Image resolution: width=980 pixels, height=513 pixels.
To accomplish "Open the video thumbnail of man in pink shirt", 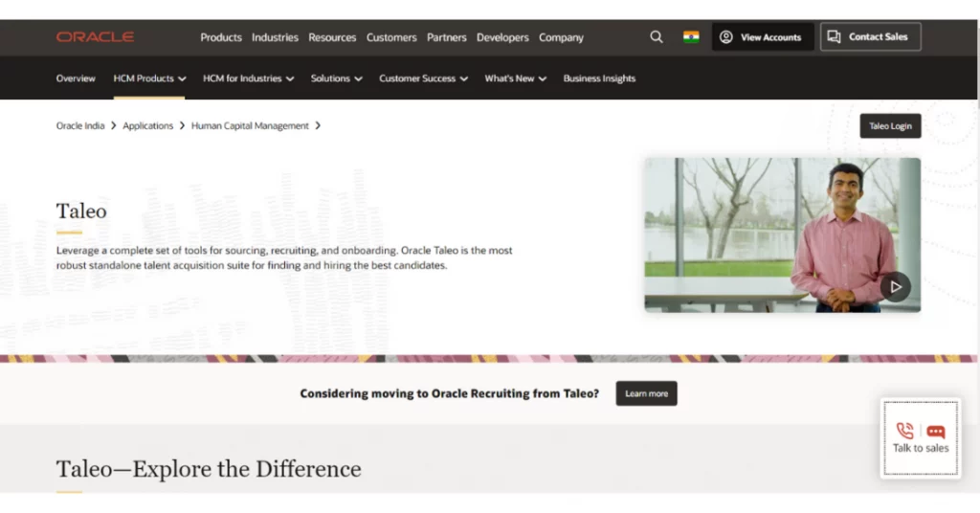I will click(782, 234).
